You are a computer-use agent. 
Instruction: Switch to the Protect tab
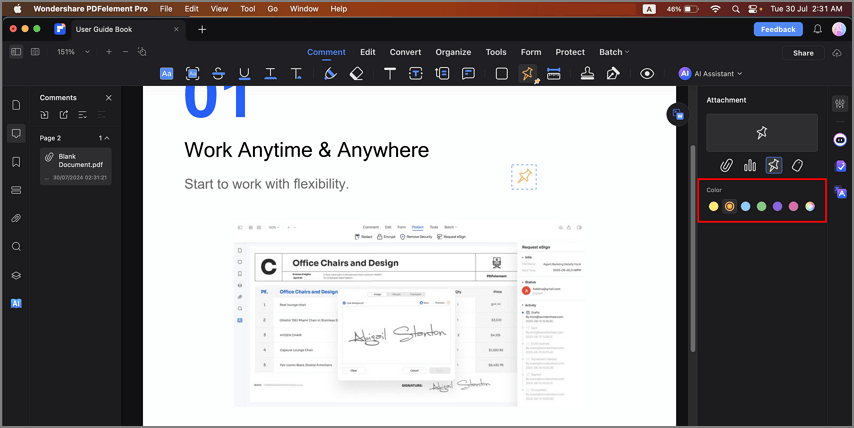pyautogui.click(x=570, y=52)
